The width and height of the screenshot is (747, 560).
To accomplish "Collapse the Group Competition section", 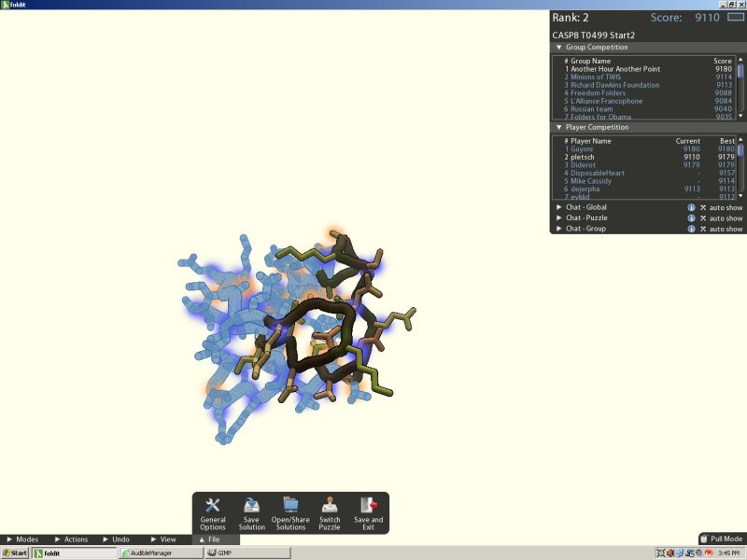I will click(559, 48).
